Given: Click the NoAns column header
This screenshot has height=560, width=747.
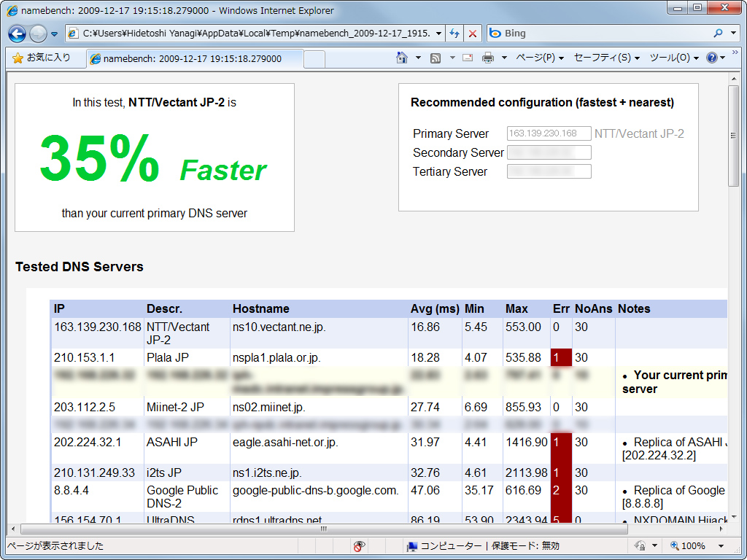Looking at the screenshot, I should click(x=594, y=308).
